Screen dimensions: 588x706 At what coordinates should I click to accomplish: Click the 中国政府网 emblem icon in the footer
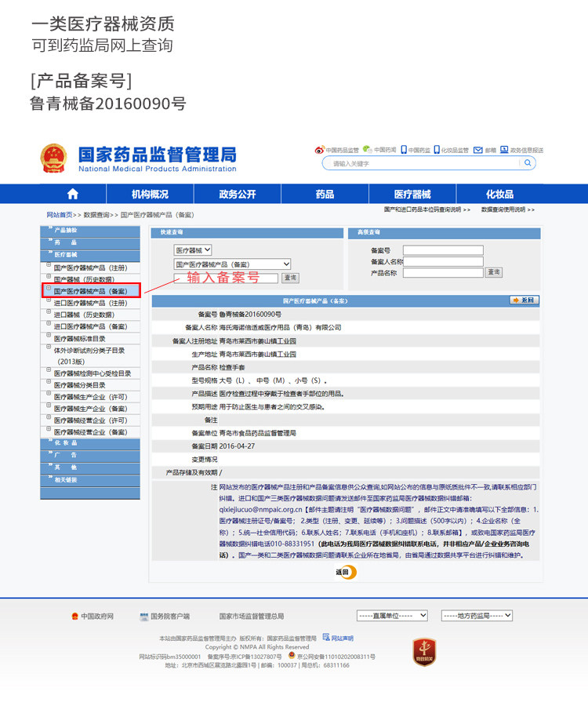pyautogui.click(x=74, y=616)
